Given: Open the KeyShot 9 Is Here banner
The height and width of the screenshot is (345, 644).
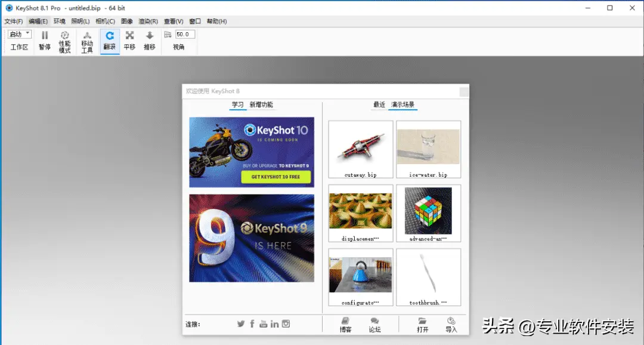Looking at the screenshot, I should point(252,238).
